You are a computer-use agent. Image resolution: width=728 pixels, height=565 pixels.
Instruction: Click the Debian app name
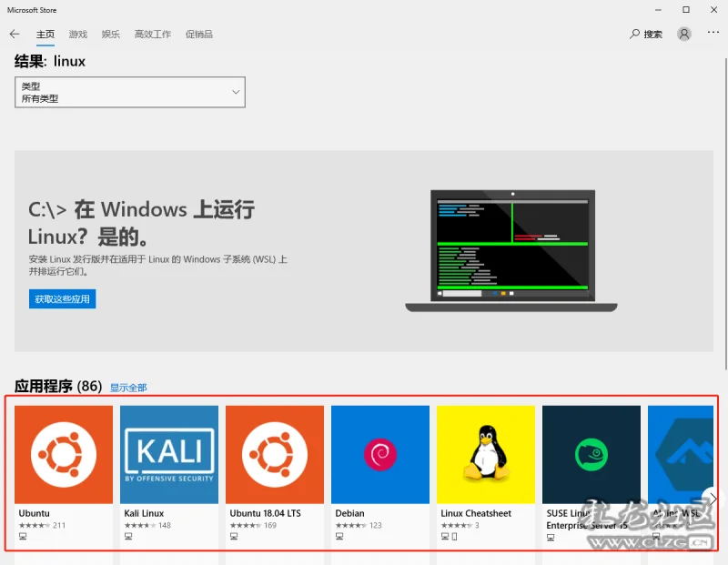(x=349, y=513)
